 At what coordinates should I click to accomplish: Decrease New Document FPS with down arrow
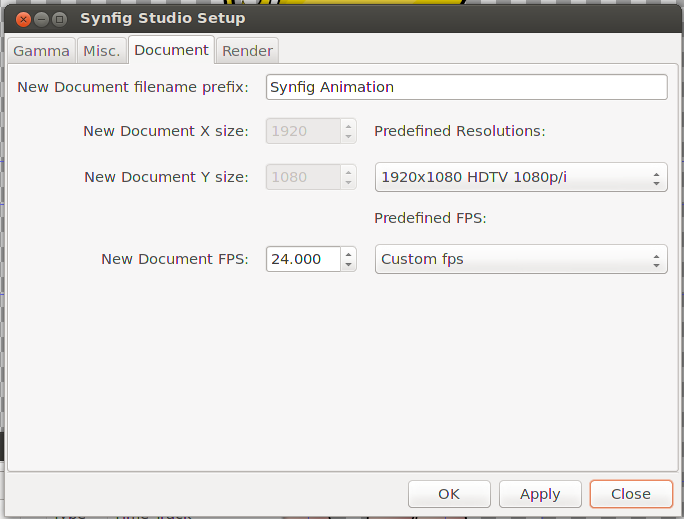(x=348, y=265)
